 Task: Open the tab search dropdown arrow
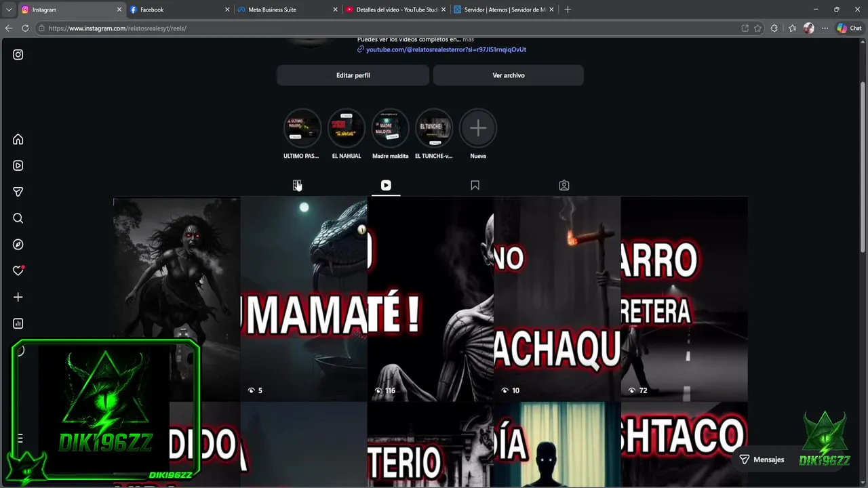point(9,9)
